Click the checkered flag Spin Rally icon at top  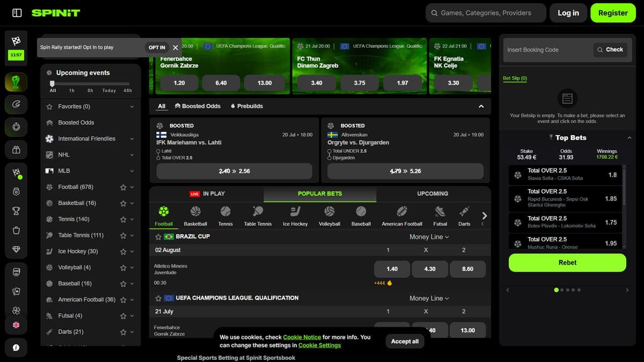pos(16,40)
